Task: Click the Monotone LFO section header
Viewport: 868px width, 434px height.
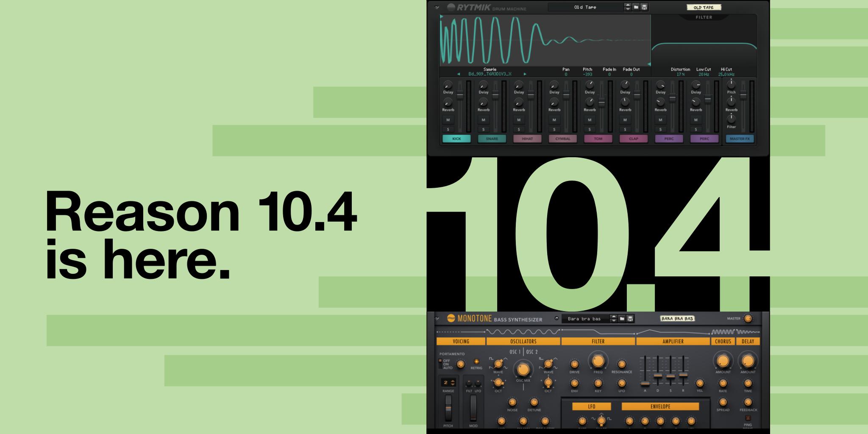Action: 592,406
